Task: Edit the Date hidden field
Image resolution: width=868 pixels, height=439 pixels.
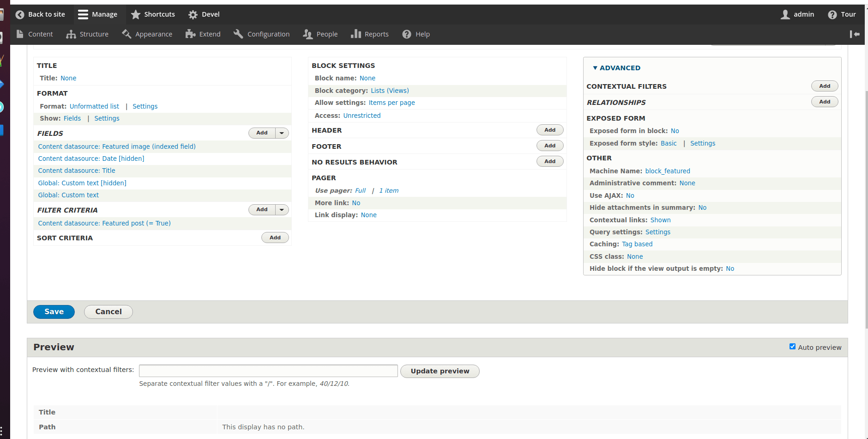Action: point(91,159)
